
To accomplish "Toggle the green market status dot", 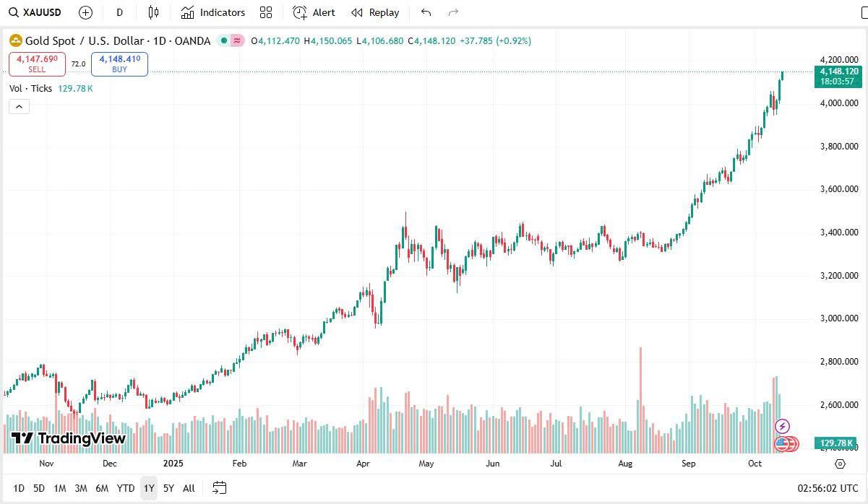I will pyautogui.click(x=224, y=41).
